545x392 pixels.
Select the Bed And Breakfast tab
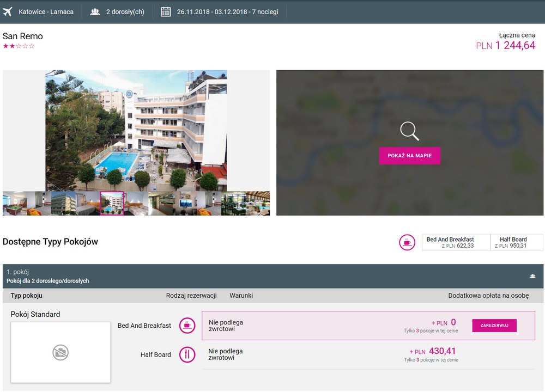coord(456,242)
